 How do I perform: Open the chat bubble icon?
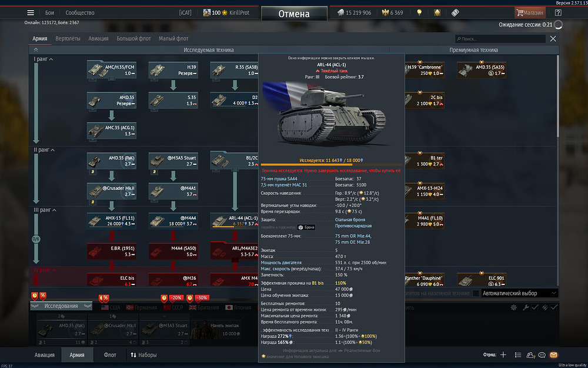pos(542,355)
